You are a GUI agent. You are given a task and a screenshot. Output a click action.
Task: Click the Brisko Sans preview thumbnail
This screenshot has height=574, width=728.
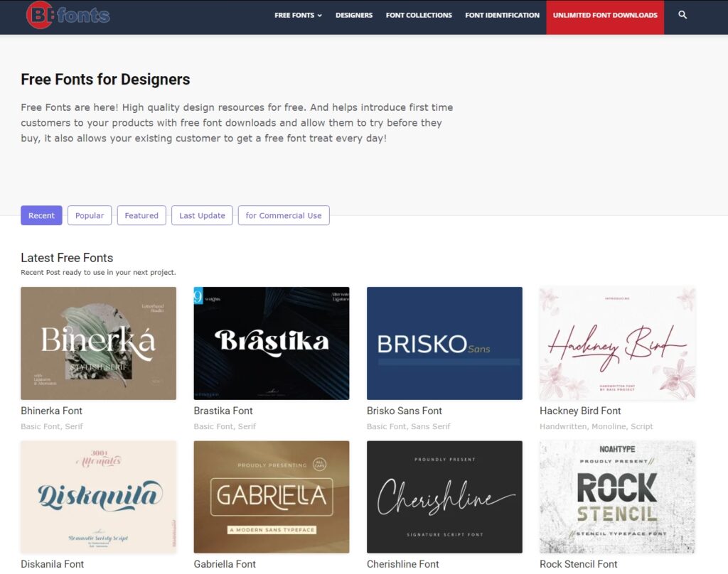[x=444, y=343]
